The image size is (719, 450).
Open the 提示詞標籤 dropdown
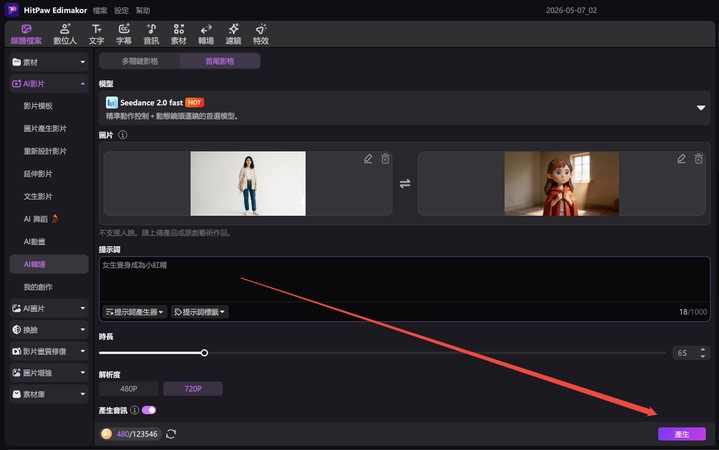[199, 312]
